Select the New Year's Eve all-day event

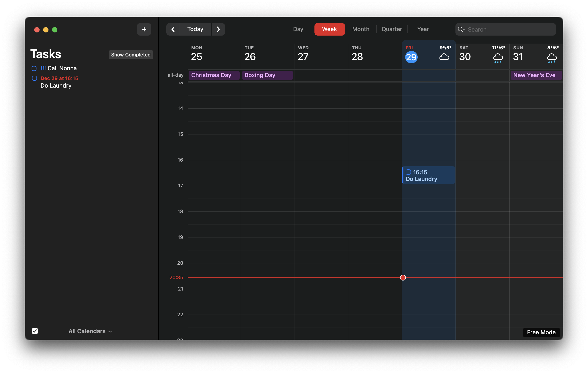536,75
